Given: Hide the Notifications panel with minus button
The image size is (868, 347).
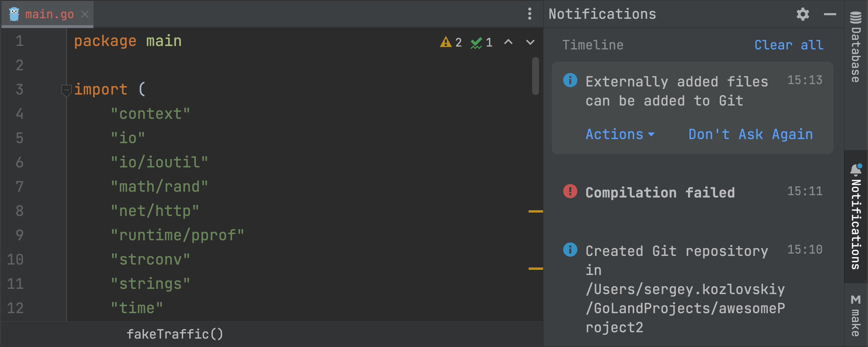Looking at the screenshot, I should (830, 14).
